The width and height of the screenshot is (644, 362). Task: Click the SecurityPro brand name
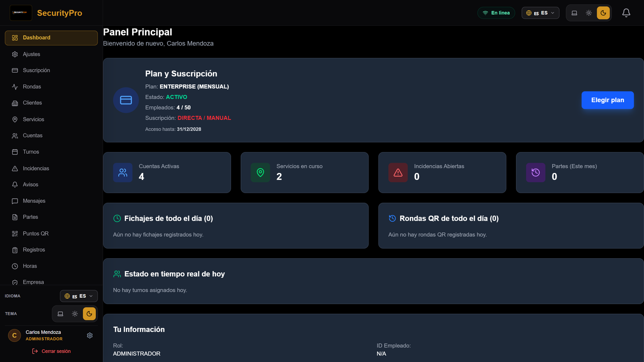60,13
